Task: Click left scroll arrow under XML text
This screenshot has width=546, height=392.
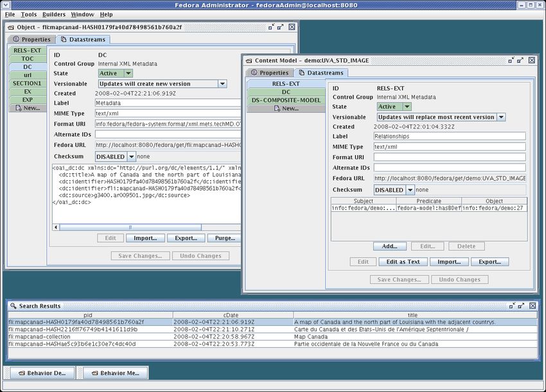Action: click(x=56, y=228)
